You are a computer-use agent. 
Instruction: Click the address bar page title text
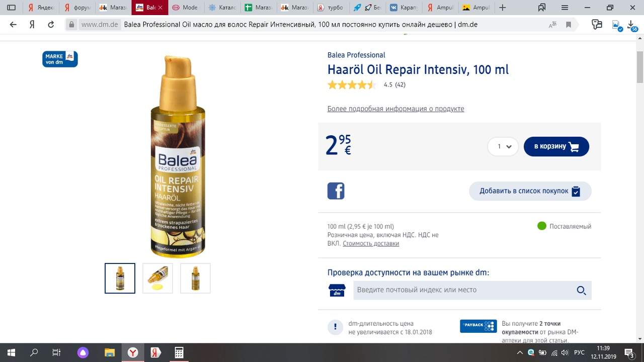click(x=300, y=24)
